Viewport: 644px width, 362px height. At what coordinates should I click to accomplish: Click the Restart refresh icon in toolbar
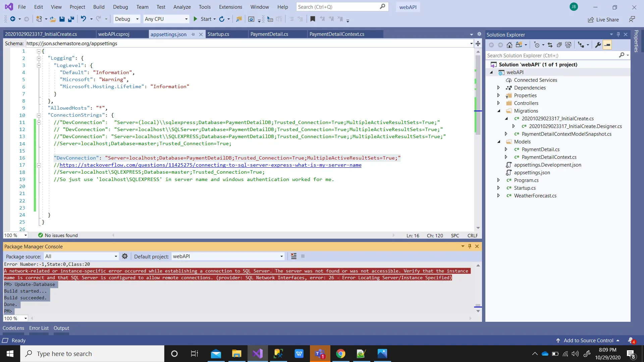tap(222, 19)
